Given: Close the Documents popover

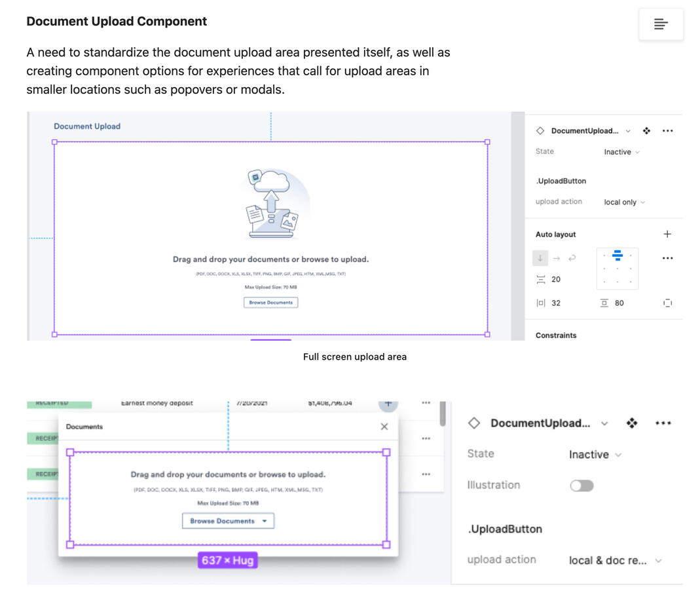Looking at the screenshot, I should pos(384,427).
